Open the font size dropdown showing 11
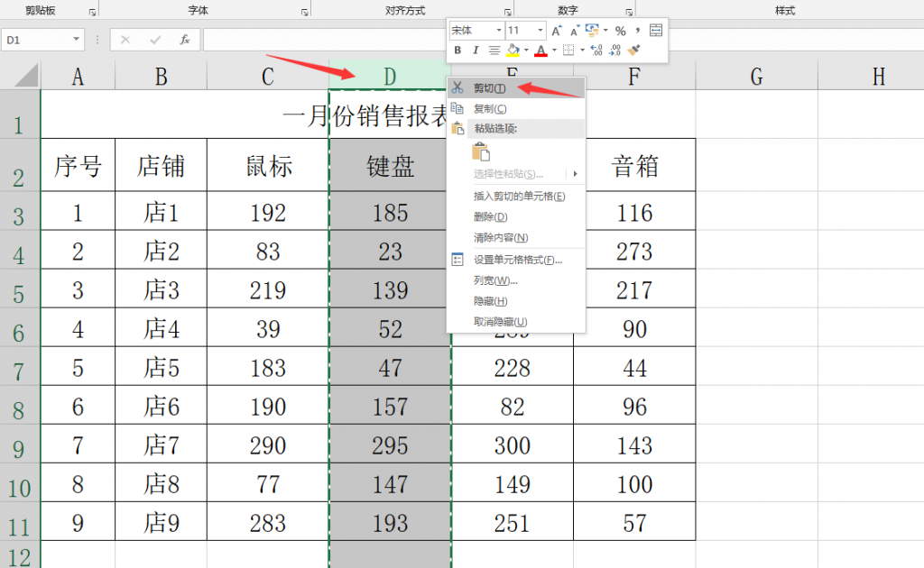The image size is (924, 568). click(540, 31)
